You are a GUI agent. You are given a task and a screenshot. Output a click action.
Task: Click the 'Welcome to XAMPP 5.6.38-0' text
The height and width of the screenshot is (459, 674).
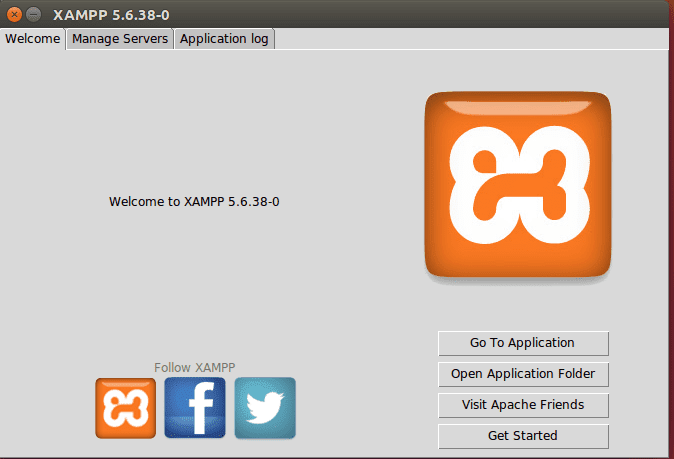click(194, 202)
